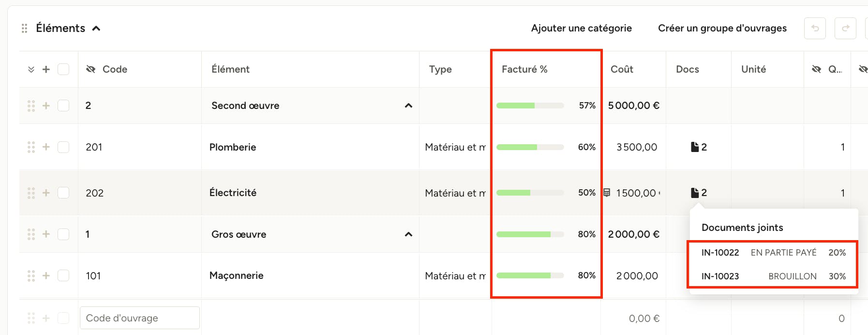
Task: Toggle visibility of the Code column
Action: (x=90, y=69)
